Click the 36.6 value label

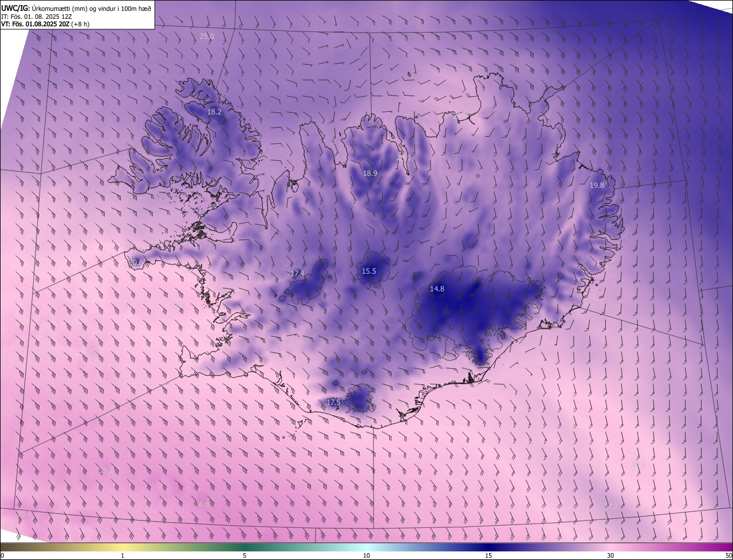coord(202,504)
